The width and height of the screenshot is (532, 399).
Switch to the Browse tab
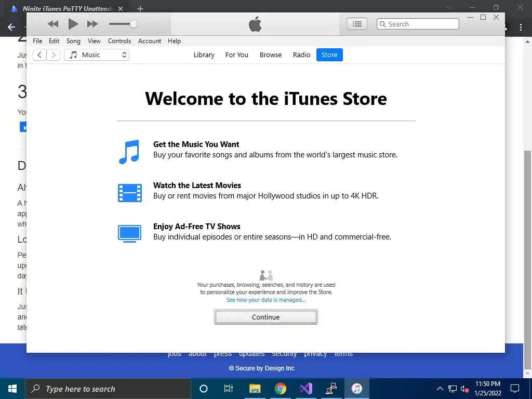pyautogui.click(x=270, y=55)
